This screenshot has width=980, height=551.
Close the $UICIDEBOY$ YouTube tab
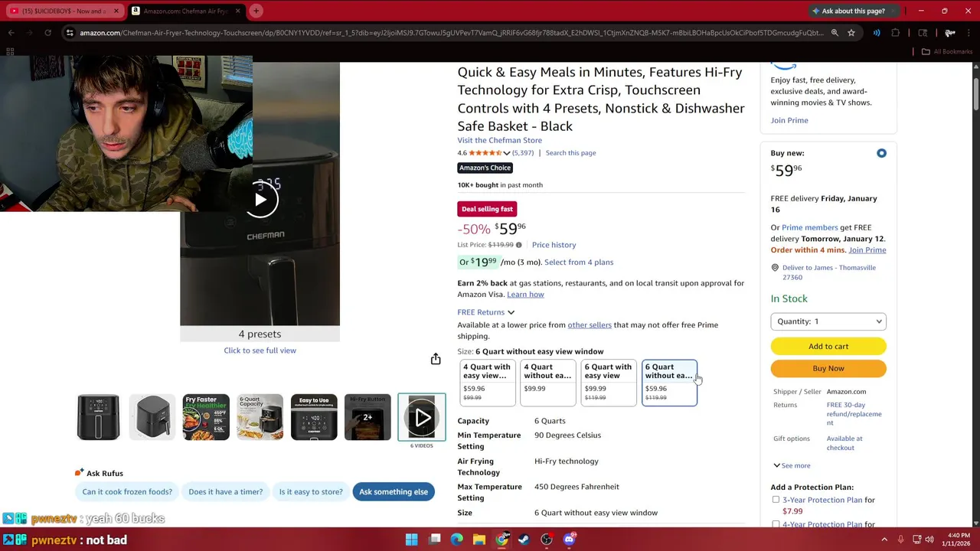pos(116,11)
